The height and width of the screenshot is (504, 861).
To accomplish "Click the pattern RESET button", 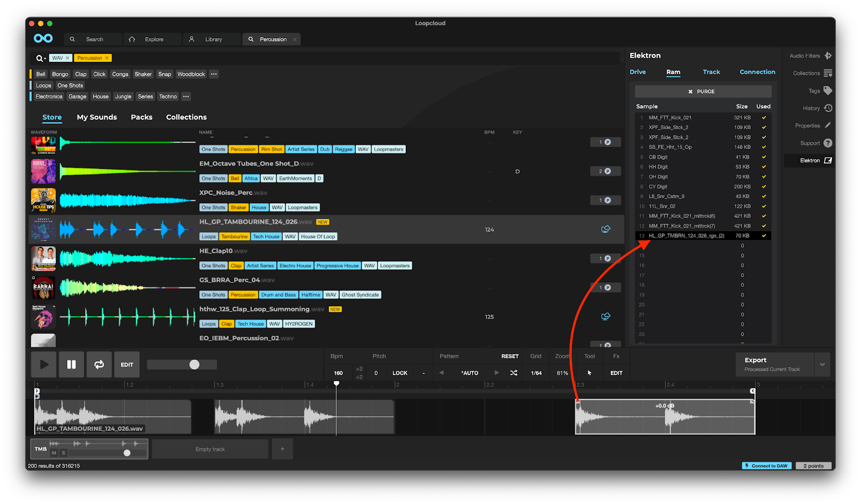I will tap(510, 356).
